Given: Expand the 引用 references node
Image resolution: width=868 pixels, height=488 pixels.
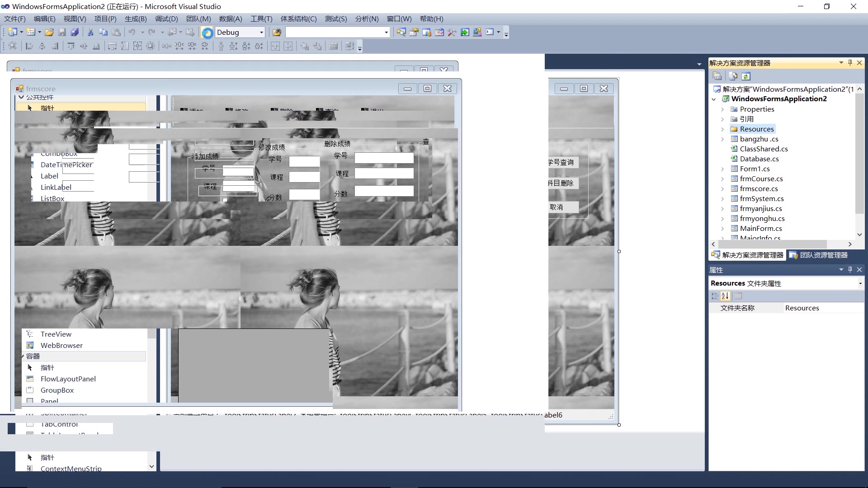Looking at the screenshot, I should click(x=722, y=119).
